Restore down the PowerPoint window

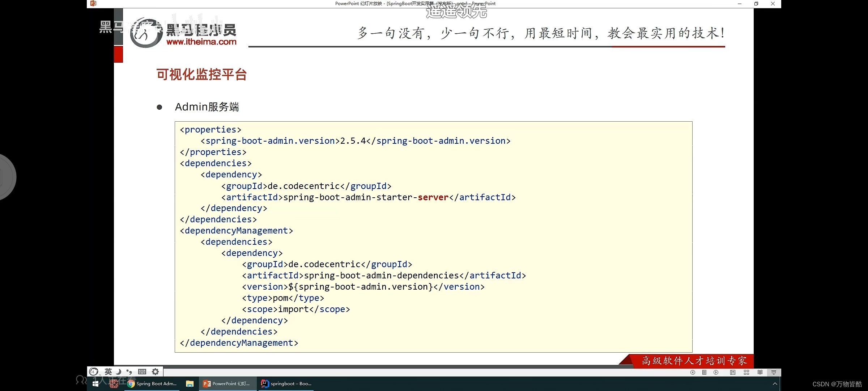click(x=756, y=4)
